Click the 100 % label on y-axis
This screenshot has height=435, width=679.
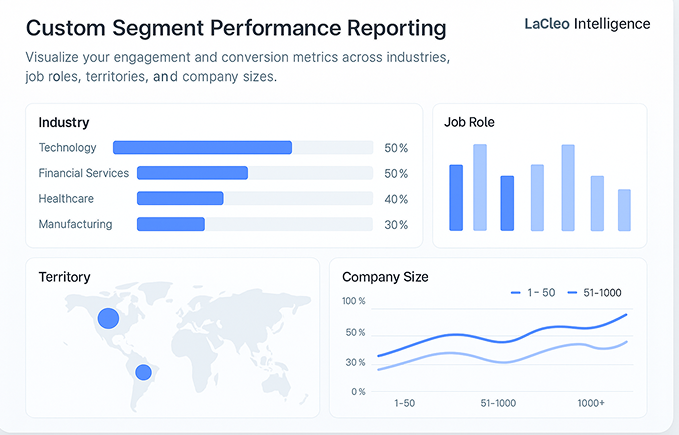tap(354, 301)
